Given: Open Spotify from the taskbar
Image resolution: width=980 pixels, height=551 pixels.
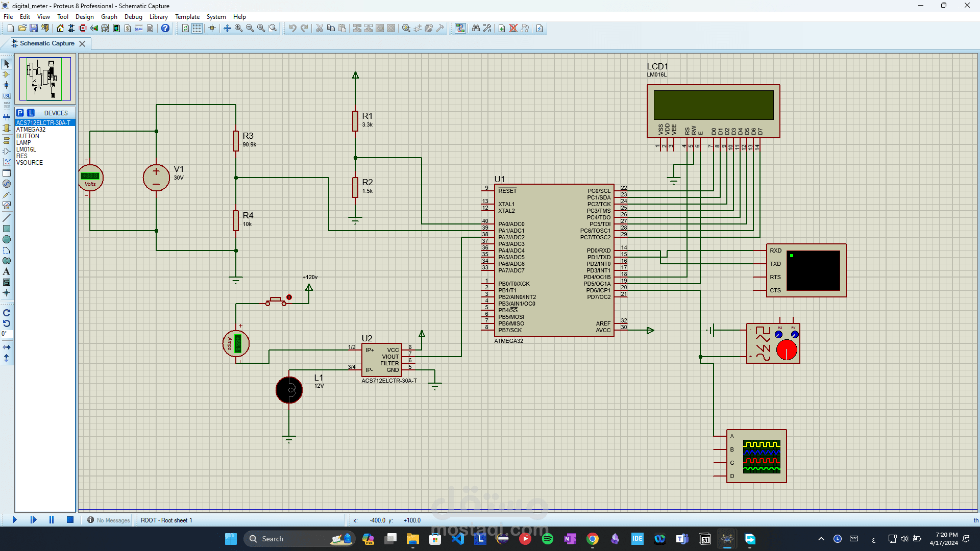Looking at the screenshot, I should click(x=548, y=539).
